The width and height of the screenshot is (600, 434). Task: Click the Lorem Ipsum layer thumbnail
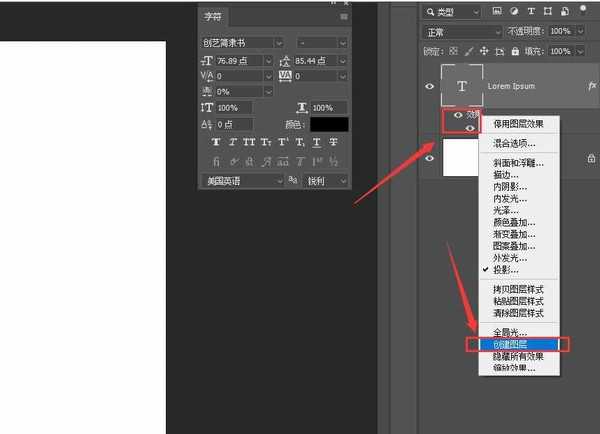461,87
